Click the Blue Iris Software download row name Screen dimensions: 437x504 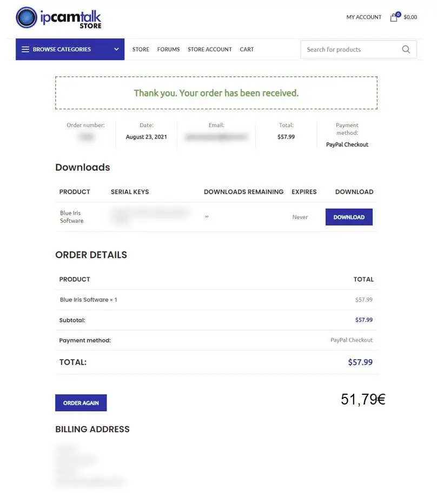point(72,217)
